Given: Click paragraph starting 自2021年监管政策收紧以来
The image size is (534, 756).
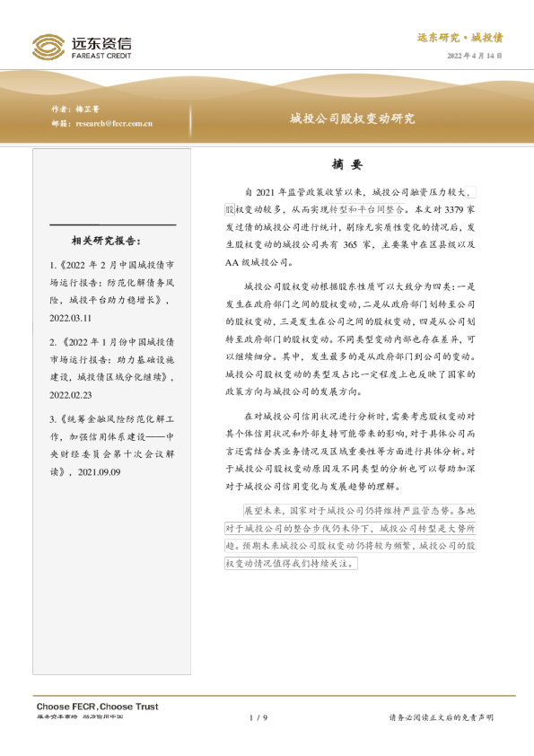Looking at the screenshot, I should pyautogui.click(x=350, y=227).
